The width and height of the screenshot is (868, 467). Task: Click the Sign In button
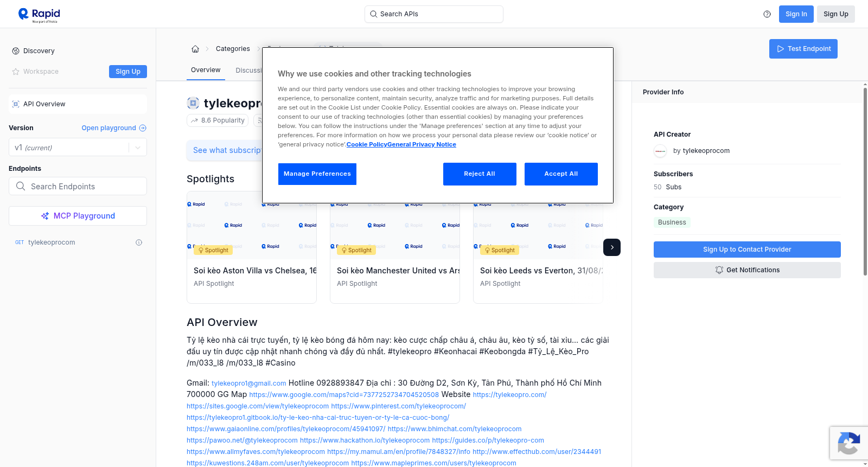pos(796,14)
